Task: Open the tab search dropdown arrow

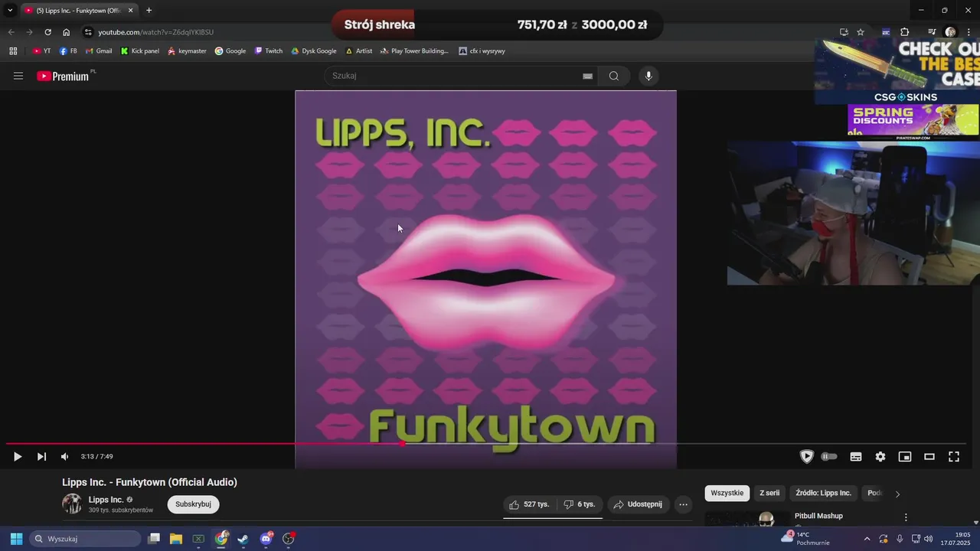Action: (10, 10)
